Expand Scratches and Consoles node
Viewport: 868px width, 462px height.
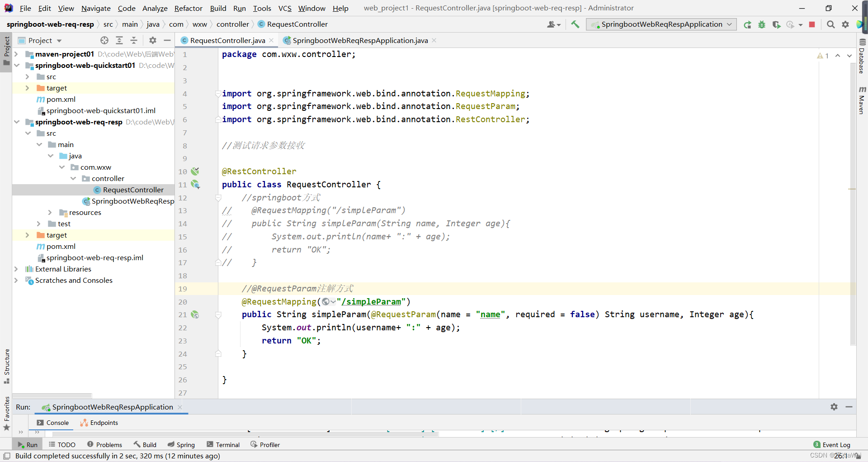tap(16, 281)
